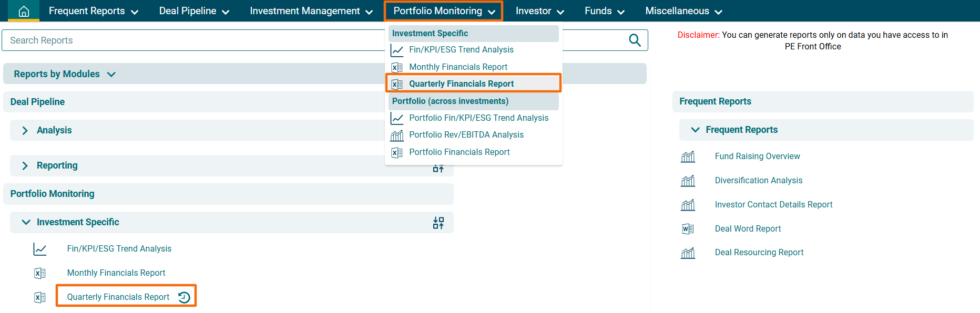Click the bar chart icon beside Portfolio Rev/EBITDA Analysis
This screenshot has height=313, width=980.
coord(397,135)
